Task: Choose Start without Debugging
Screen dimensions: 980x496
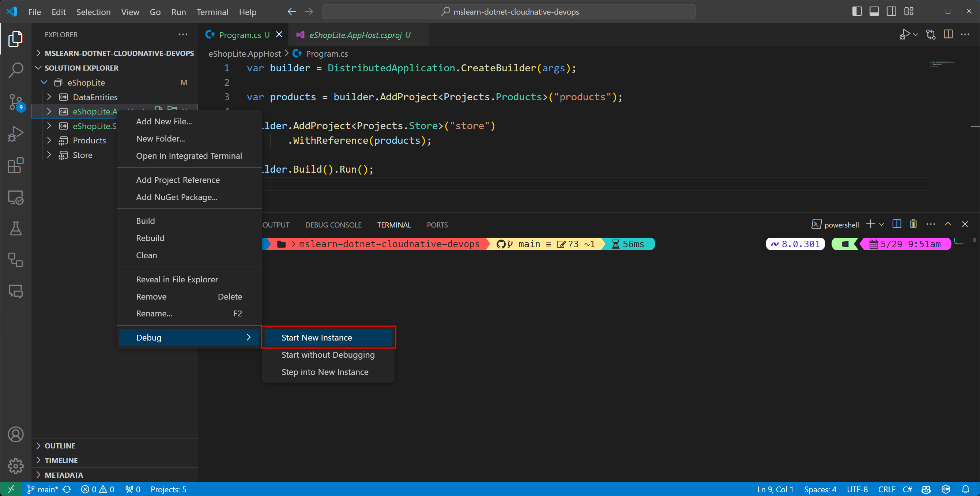Action: point(328,354)
